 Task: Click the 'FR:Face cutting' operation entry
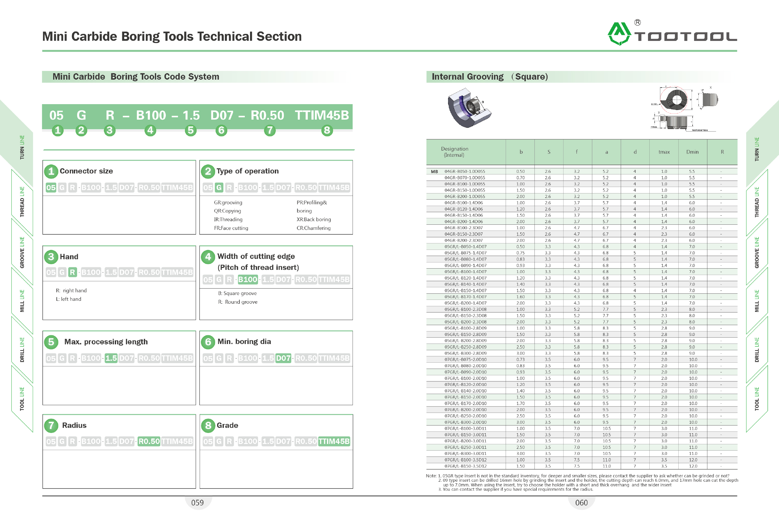(231, 228)
